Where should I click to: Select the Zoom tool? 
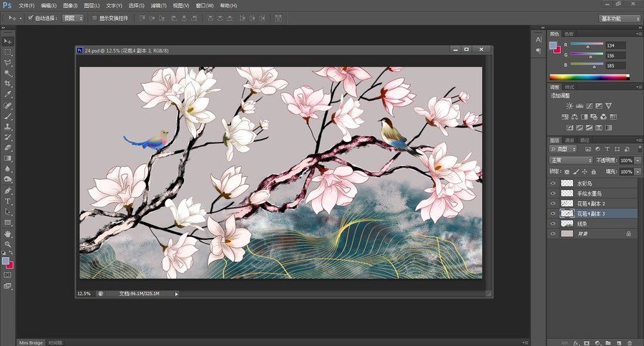click(8, 244)
